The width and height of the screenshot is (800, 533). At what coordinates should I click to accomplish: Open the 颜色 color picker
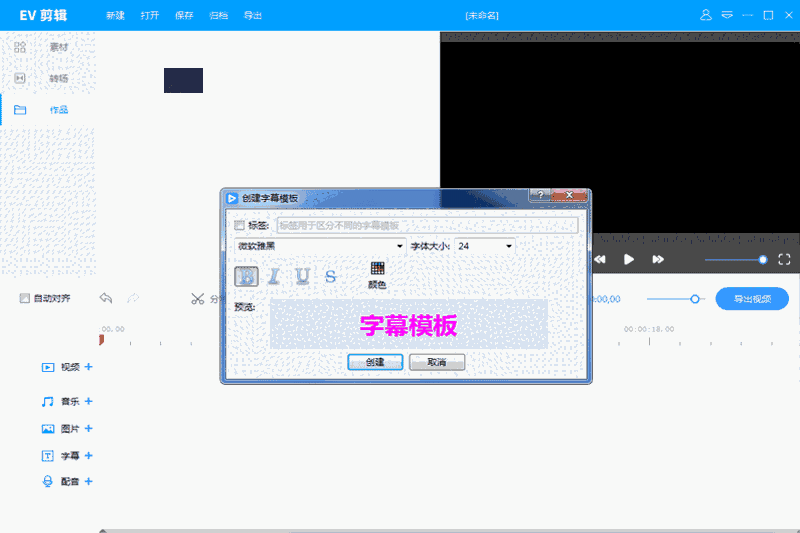378,275
